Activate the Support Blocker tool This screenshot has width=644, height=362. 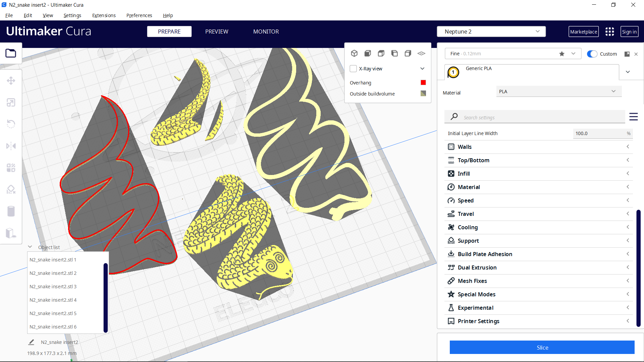click(11, 189)
